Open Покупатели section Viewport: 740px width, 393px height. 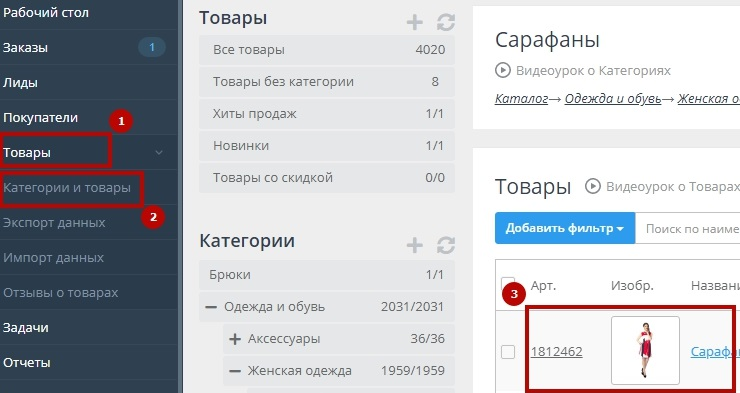tap(41, 117)
